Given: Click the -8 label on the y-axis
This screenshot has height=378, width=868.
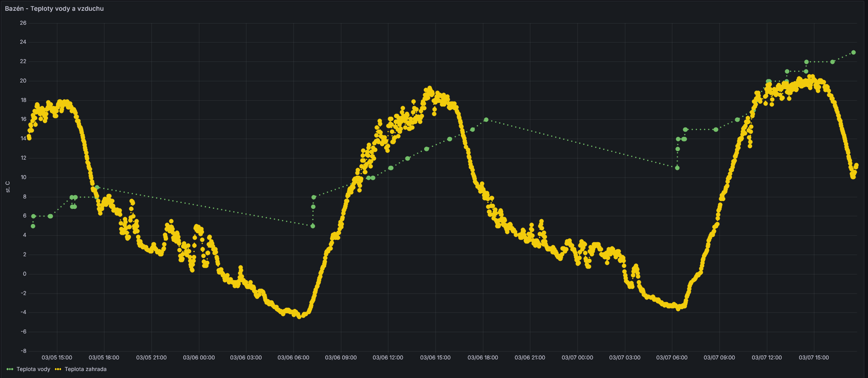Looking at the screenshot, I should pyautogui.click(x=23, y=351).
